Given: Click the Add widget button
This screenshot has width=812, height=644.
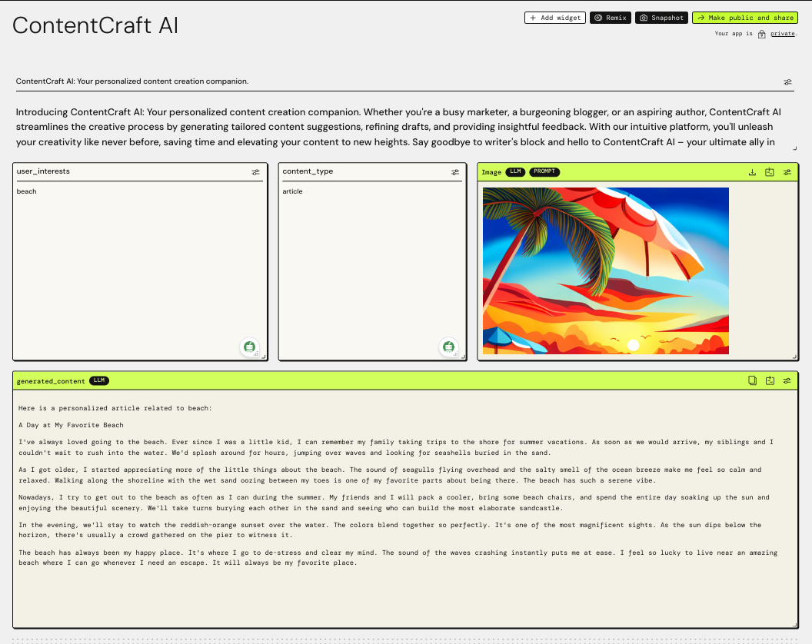Looking at the screenshot, I should [554, 18].
